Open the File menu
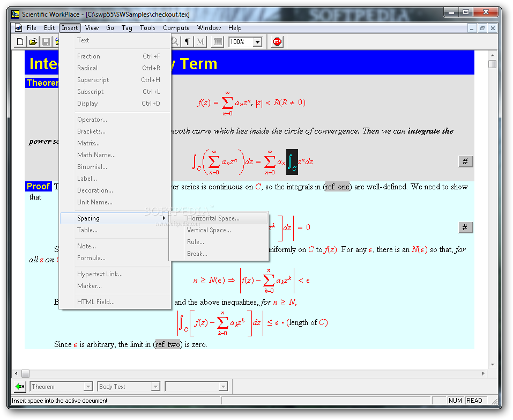 pyautogui.click(x=32, y=28)
